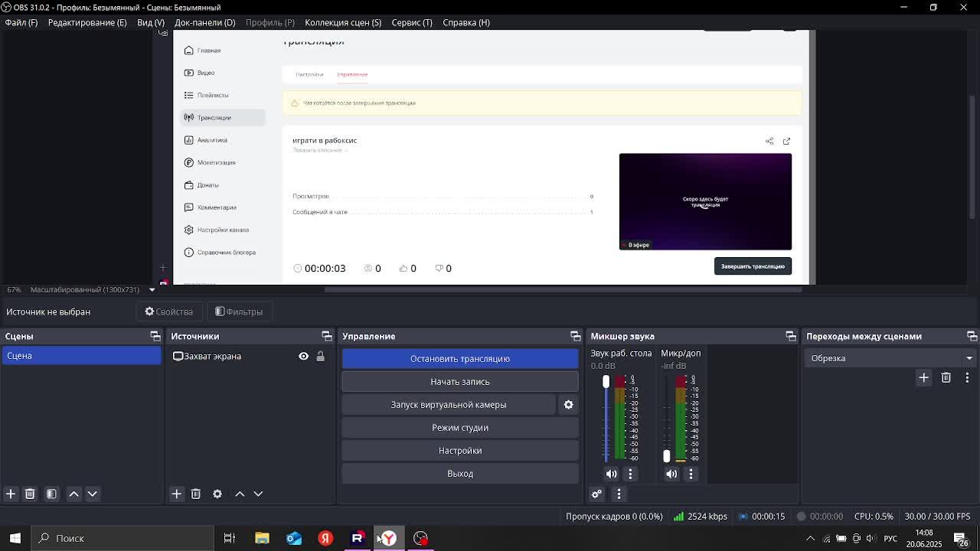
Task: Click Windows Start button
Action: coord(15,538)
